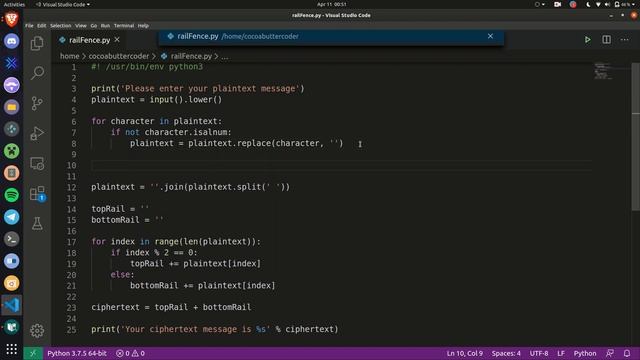Image resolution: width=640 pixels, height=360 pixels.
Task: Change the UTF-8 file encoding
Action: point(539,353)
